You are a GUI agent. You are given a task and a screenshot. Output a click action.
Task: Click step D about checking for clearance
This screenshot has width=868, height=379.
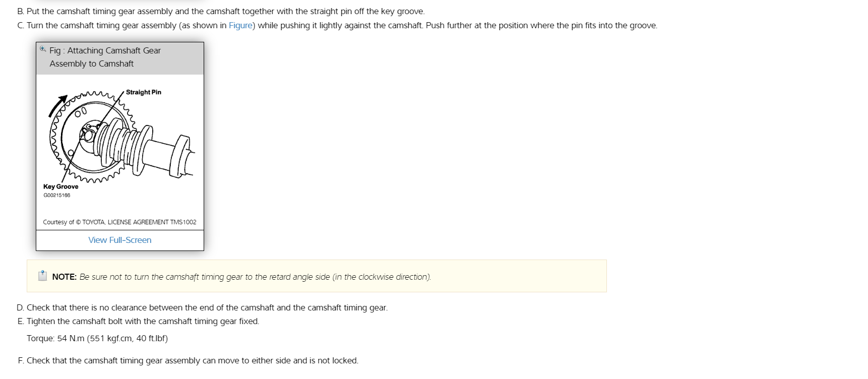(202, 307)
